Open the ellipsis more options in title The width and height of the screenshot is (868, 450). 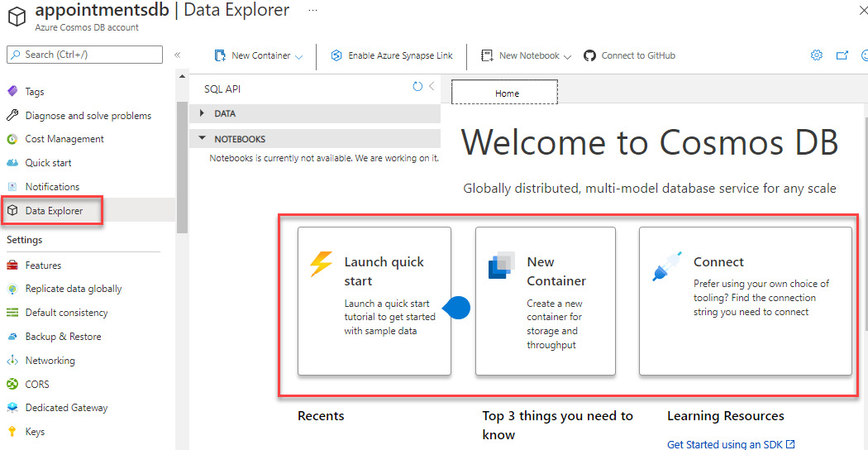[312, 11]
